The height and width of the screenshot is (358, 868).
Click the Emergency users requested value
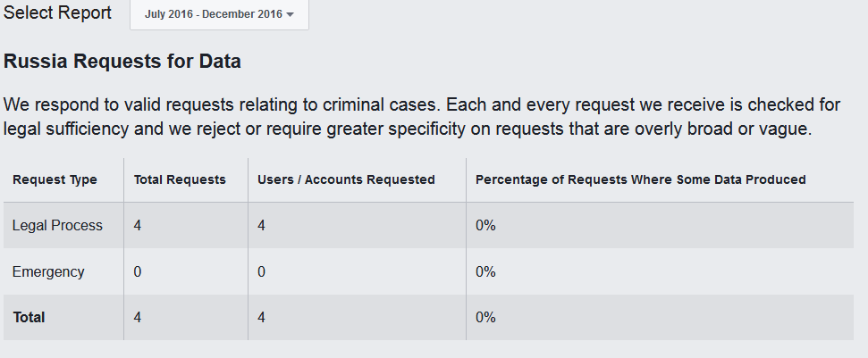pos(261,271)
